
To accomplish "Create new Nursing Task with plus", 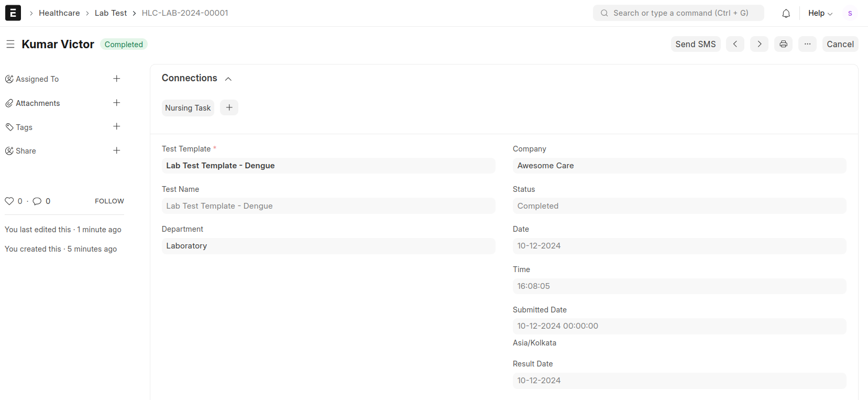I will 229,107.
